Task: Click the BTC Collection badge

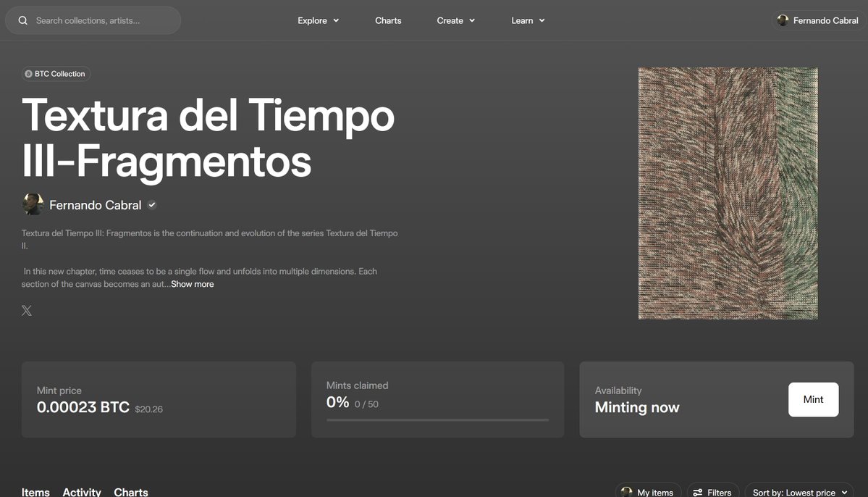Action: coord(56,74)
